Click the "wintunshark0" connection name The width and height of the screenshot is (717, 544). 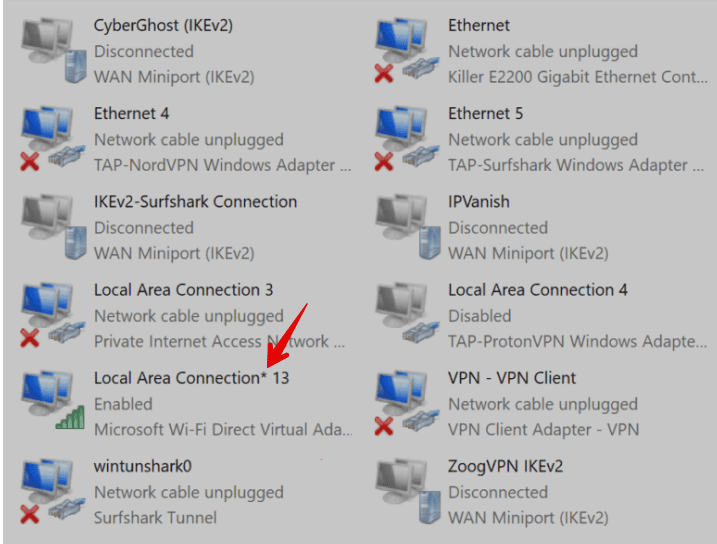point(142,466)
